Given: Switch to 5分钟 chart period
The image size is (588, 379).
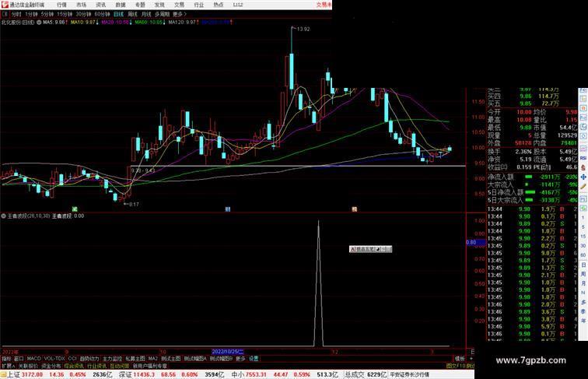Looking at the screenshot, I should [x=47, y=14].
